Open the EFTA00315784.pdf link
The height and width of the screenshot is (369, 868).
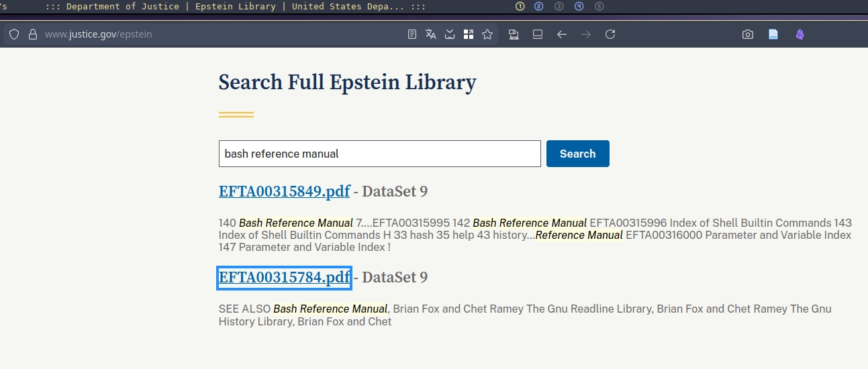[284, 277]
